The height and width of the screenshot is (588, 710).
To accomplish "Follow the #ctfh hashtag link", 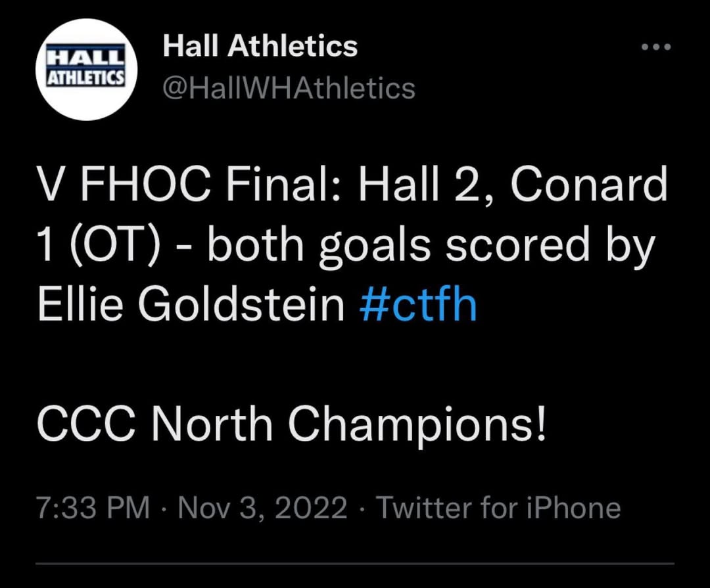I will click(x=419, y=305).
